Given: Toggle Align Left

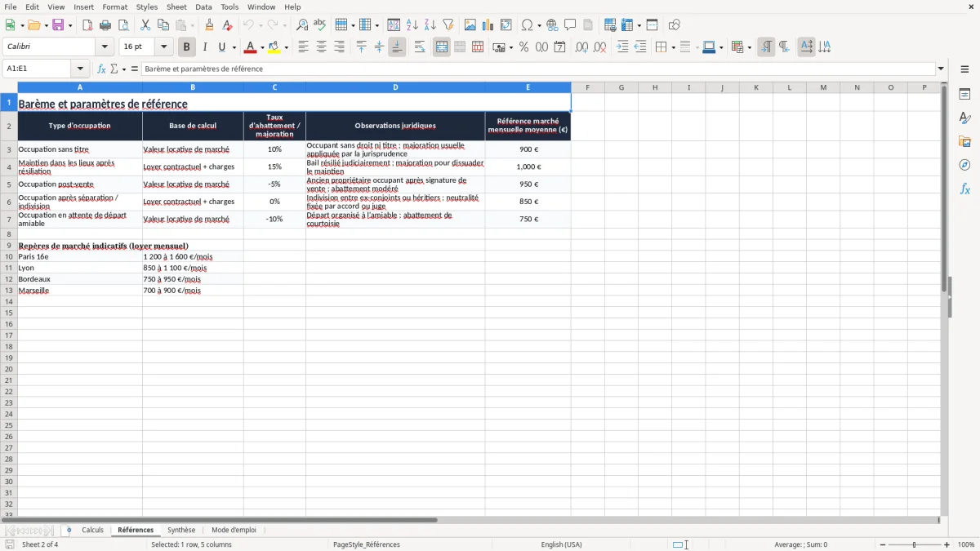Looking at the screenshot, I should pos(303,47).
